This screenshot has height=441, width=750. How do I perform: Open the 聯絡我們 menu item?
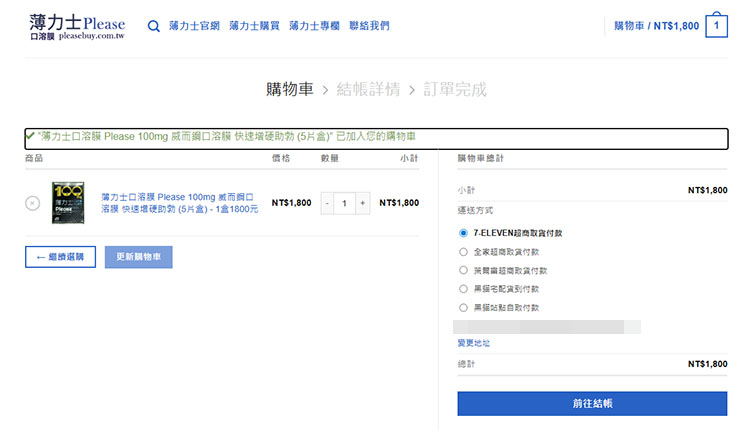(369, 26)
